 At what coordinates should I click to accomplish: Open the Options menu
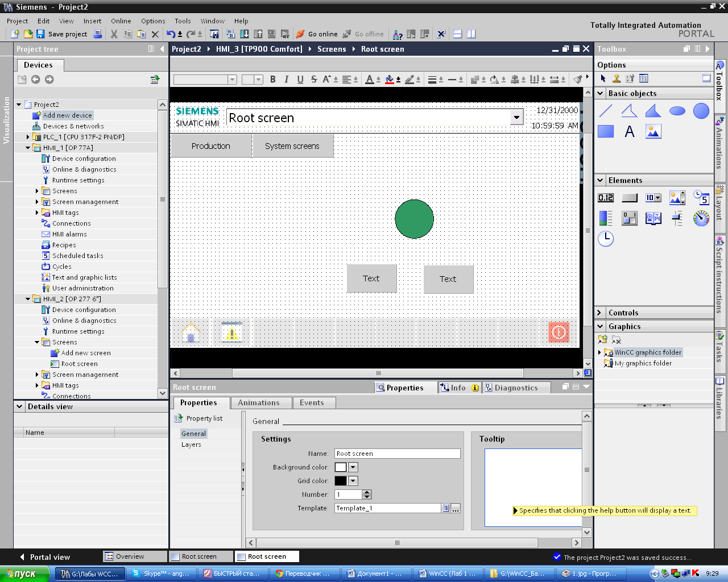[153, 21]
